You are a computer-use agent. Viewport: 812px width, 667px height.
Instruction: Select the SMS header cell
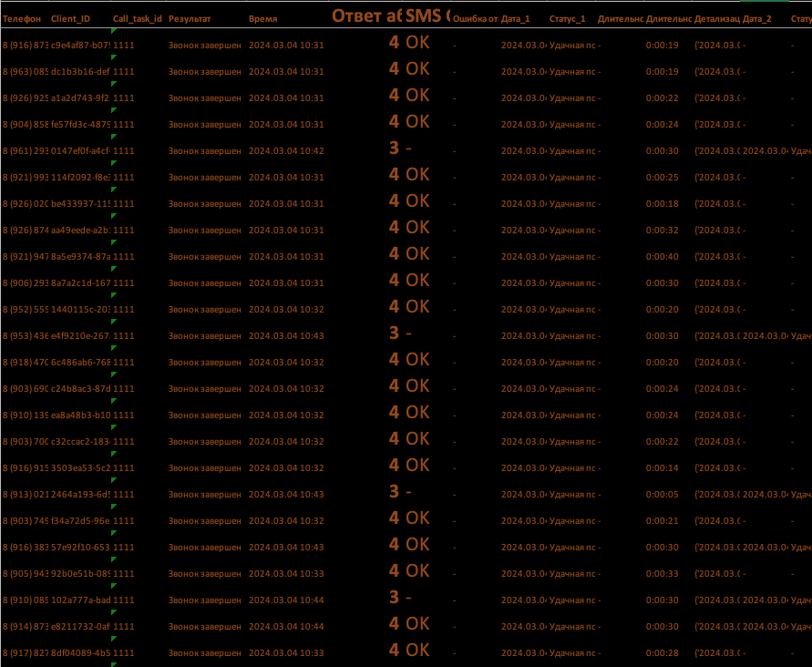pos(427,16)
